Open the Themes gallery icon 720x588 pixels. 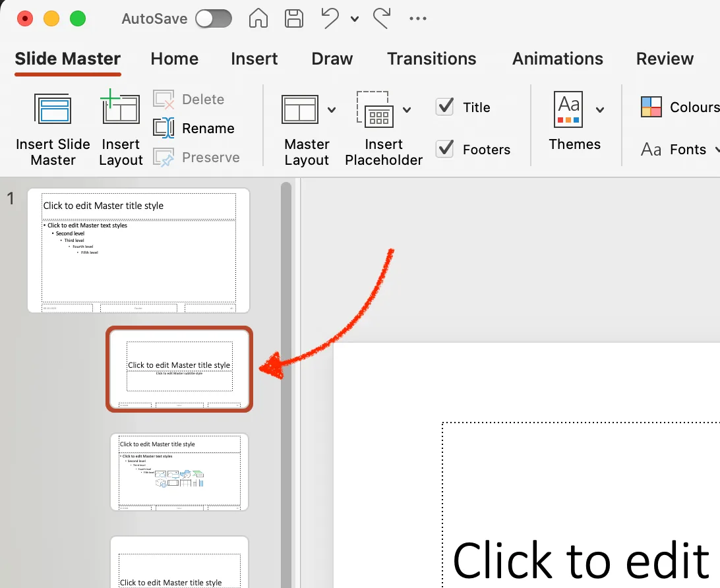[568, 109]
